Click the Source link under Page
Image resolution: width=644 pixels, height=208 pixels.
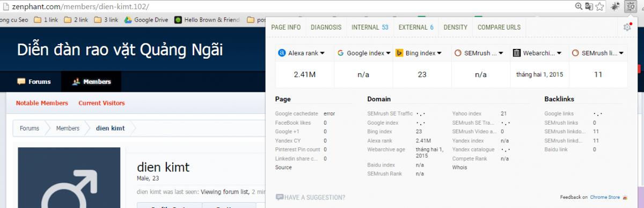click(x=283, y=167)
